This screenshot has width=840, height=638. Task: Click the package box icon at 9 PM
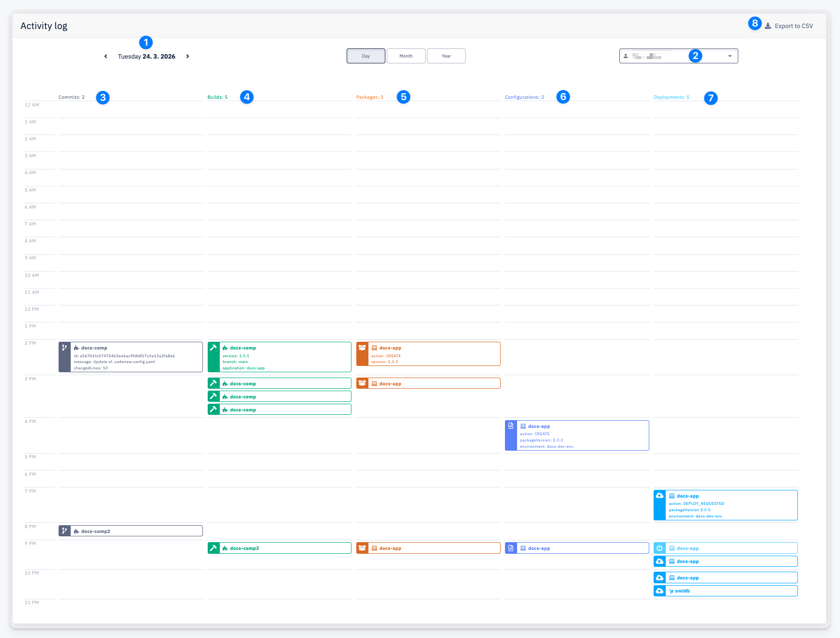click(x=362, y=548)
